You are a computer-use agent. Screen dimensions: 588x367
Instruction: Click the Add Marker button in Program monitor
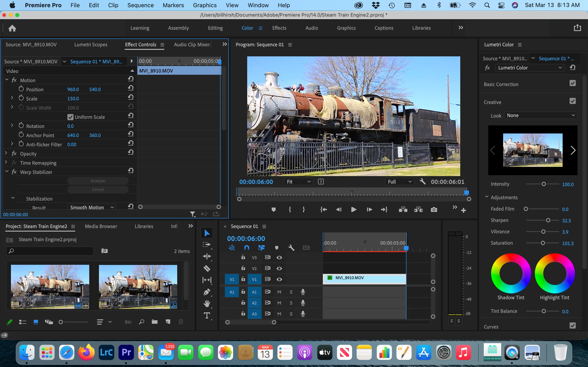273,210
